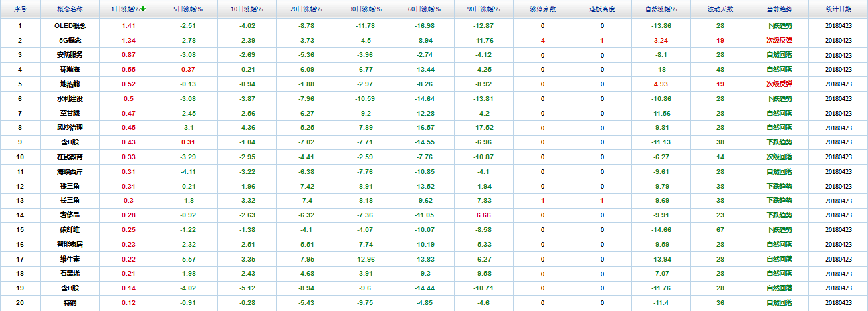
Task: Sort by the 60日涨幅% column
Action: pos(425,9)
